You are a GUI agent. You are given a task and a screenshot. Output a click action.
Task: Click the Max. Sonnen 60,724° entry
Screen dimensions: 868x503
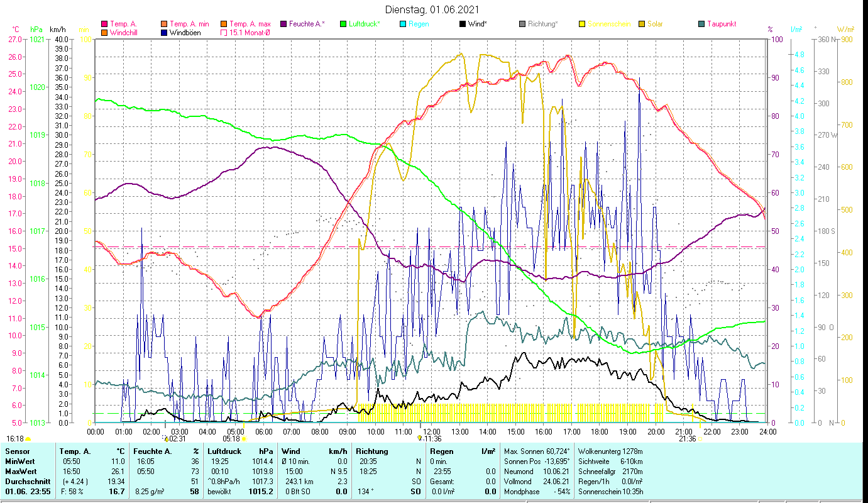[537, 451]
